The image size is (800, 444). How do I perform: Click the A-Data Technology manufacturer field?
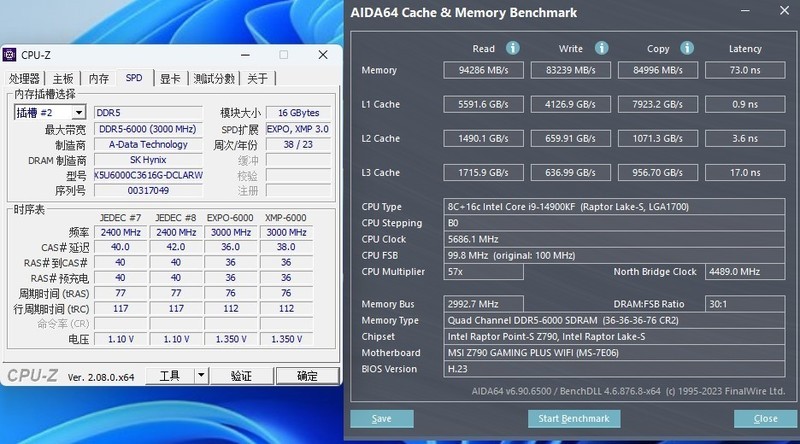click(x=148, y=144)
